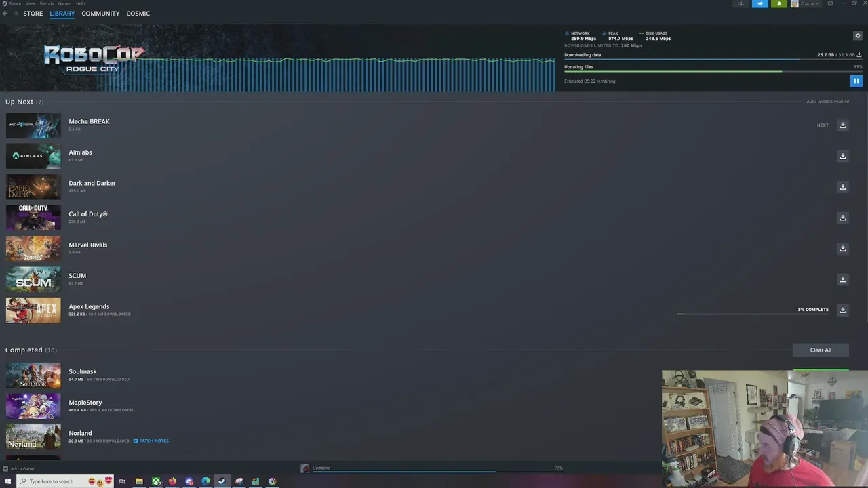
Task: Click SCUM thumbnail
Action: coord(33,279)
